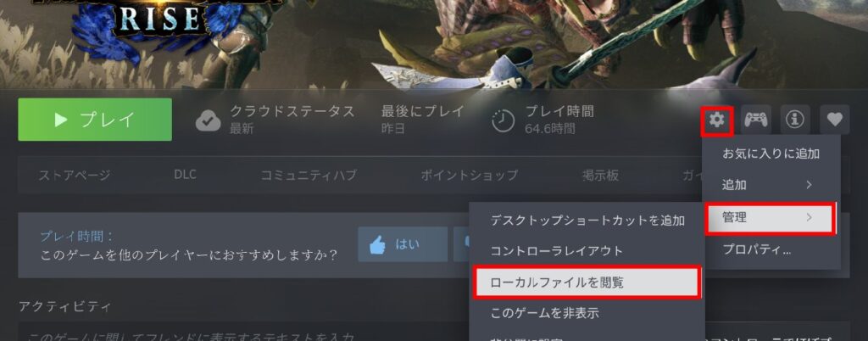868x341 pixels.
Task: Toggle the heart favorite icon
Action: pos(834,120)
